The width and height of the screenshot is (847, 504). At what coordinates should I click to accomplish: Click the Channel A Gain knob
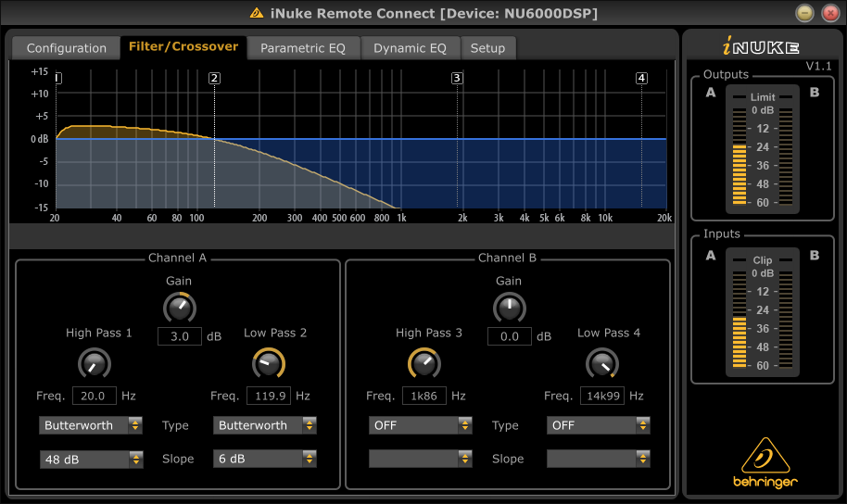[180, 308]
